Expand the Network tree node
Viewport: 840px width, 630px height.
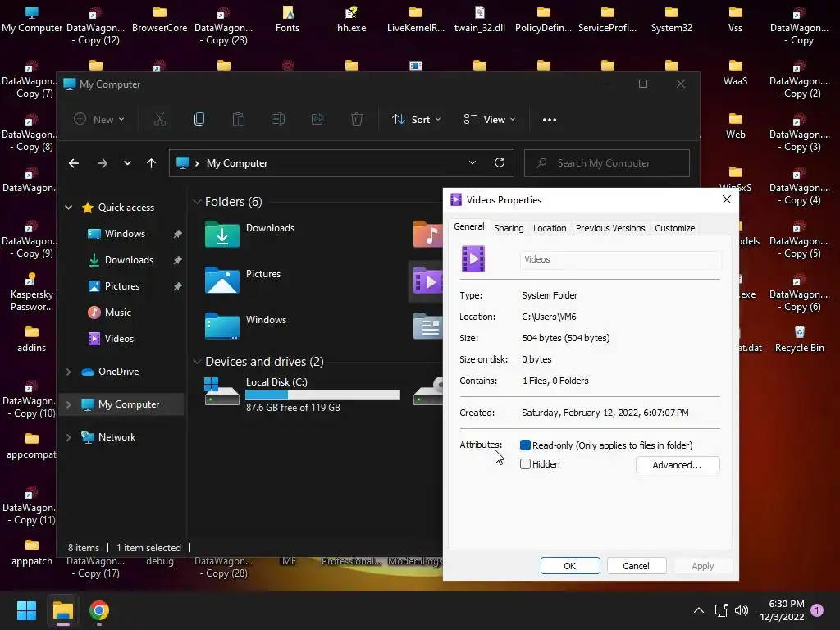69,437
